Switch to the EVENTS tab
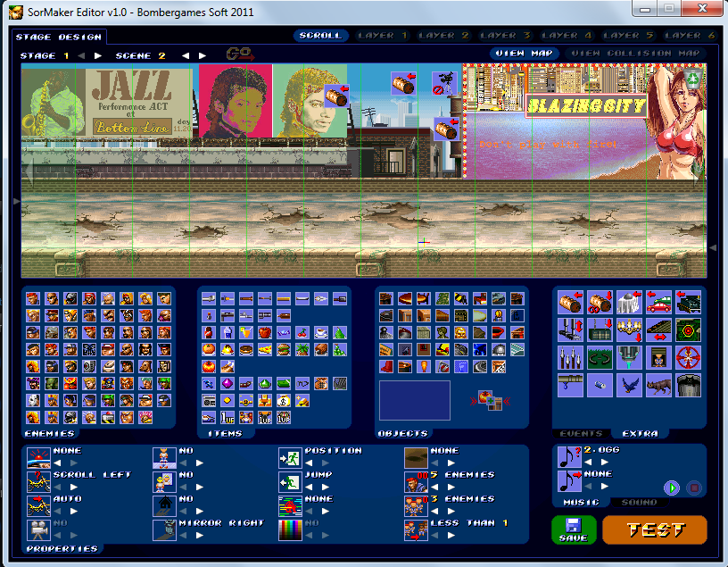Image resolution: width=728 pixels, height=567 pixels. [582, 434]
